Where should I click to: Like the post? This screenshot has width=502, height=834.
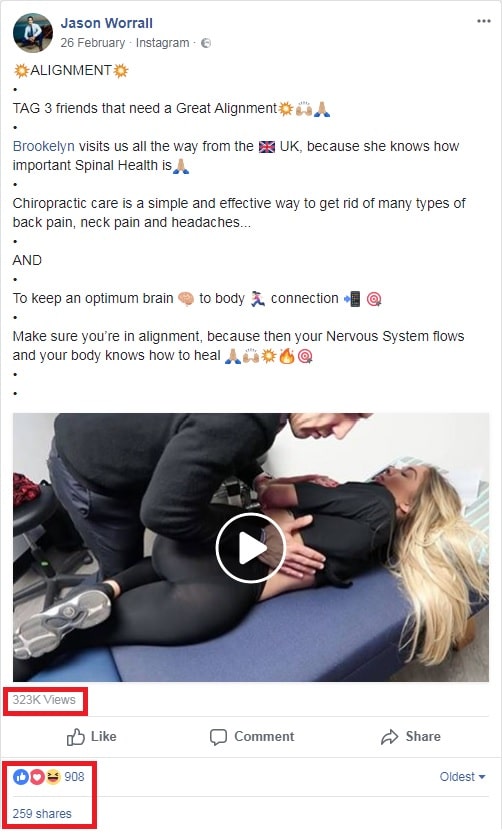pos(91,737)
